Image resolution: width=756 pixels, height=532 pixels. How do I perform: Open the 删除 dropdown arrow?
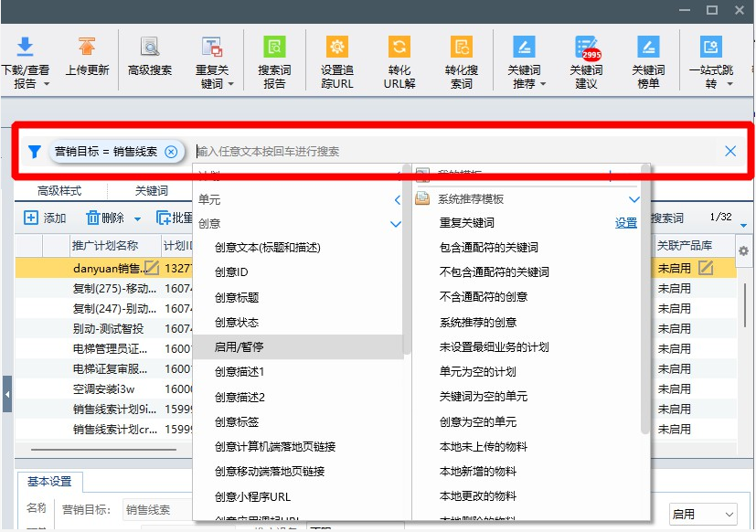tap(137, 219)
